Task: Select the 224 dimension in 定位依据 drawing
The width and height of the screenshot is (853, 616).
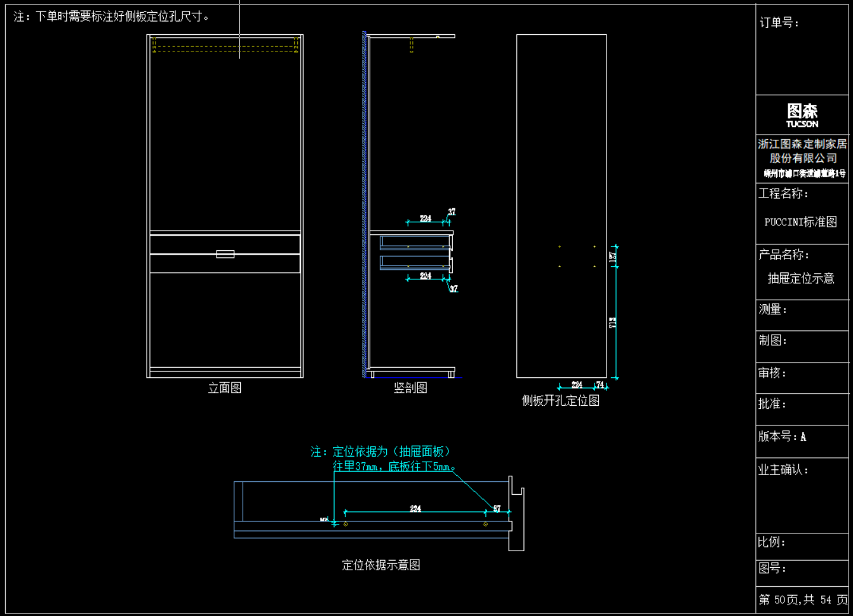Action: tap(415, 509)
